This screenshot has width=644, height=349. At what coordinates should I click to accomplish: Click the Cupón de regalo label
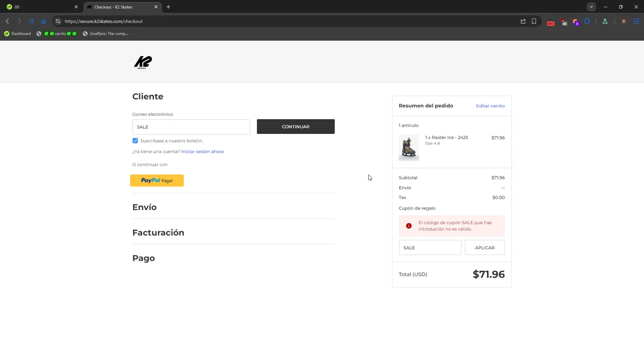[x=417, y=208]
